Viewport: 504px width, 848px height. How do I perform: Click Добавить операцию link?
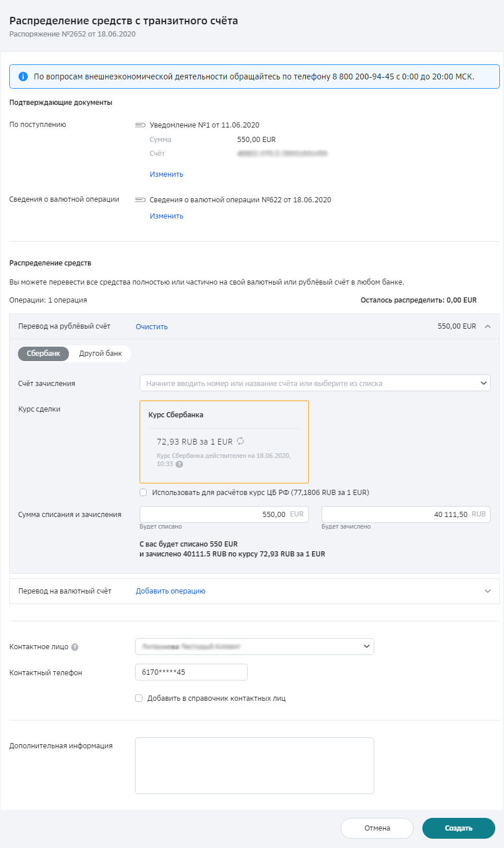click(170, 591)
